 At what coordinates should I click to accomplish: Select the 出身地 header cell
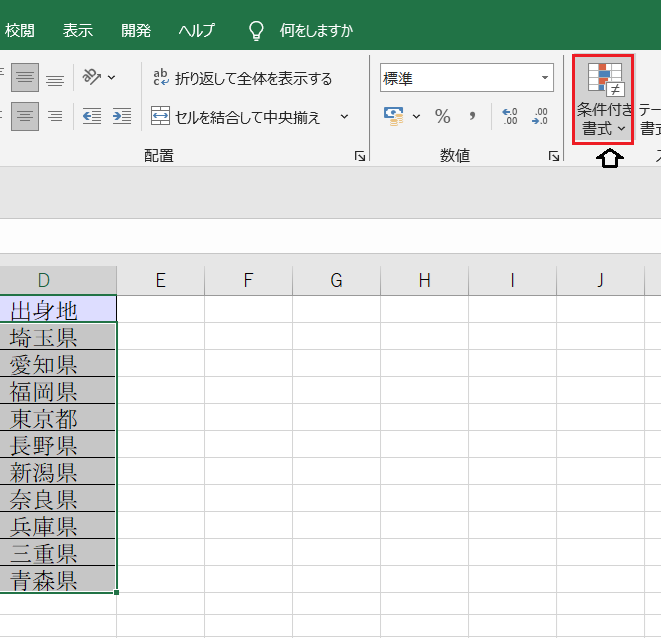[x=58, y=309]
